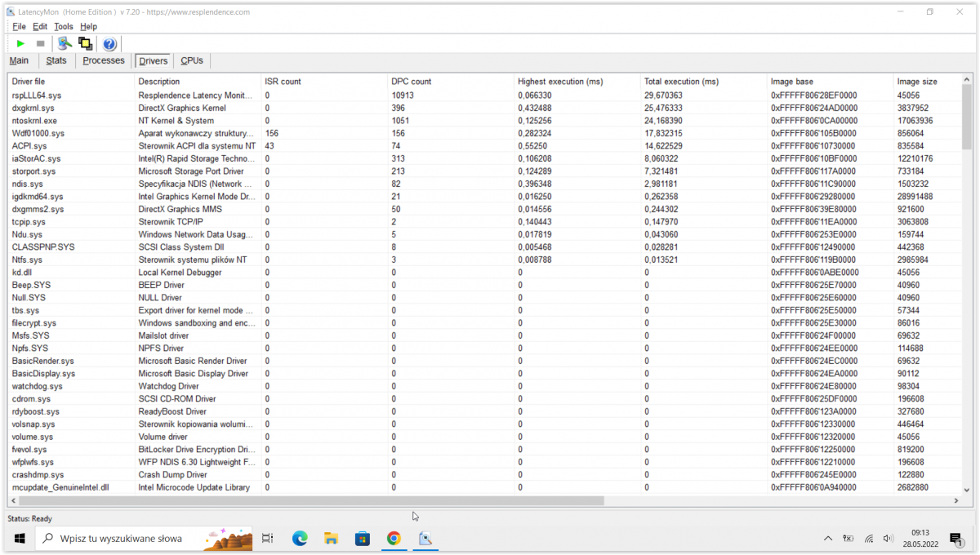
Task: Select the Ntfs.sys driver row
Action: coord(484,260)
